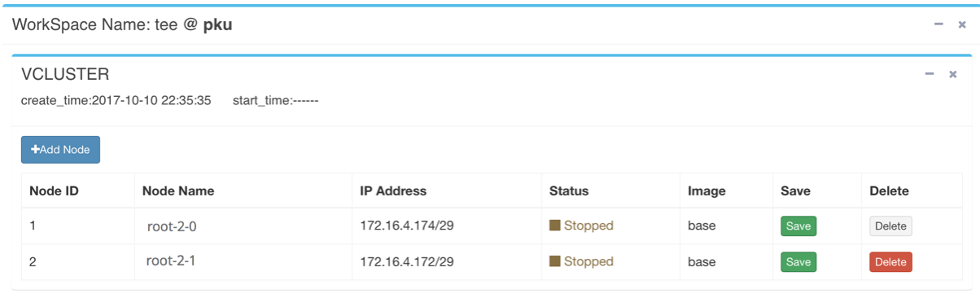Select the Status column header

tap(569, 191)
